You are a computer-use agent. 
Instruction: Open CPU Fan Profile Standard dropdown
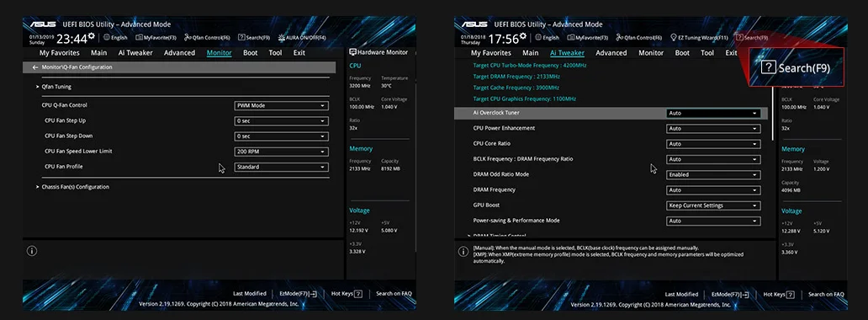(281, 167)
